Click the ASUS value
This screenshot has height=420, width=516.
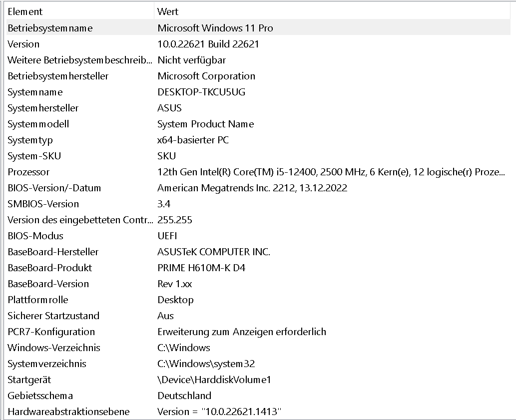coord(169,108)
